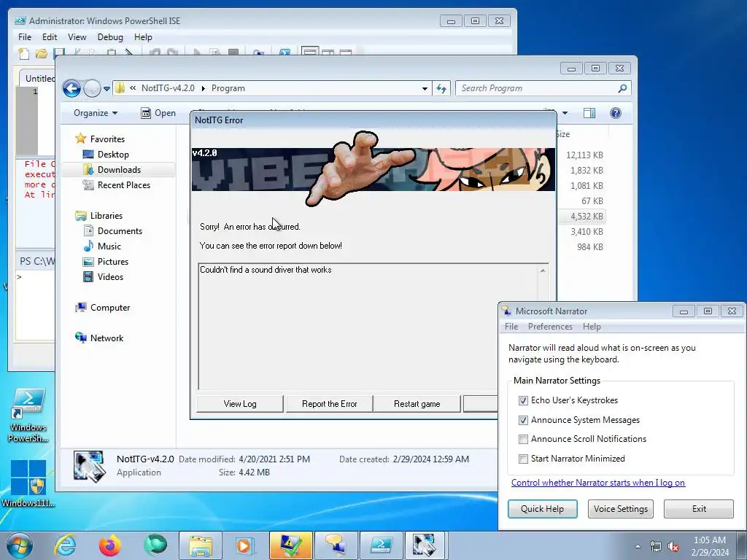
Task: Open Edit menu in PowerShell ISE
Action: pyautogui.click(x=50, y=37)
